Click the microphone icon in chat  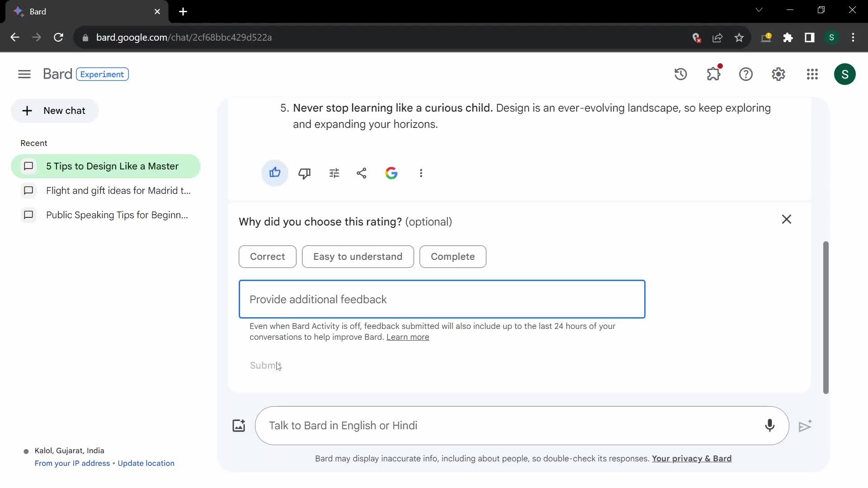[769, 426]
